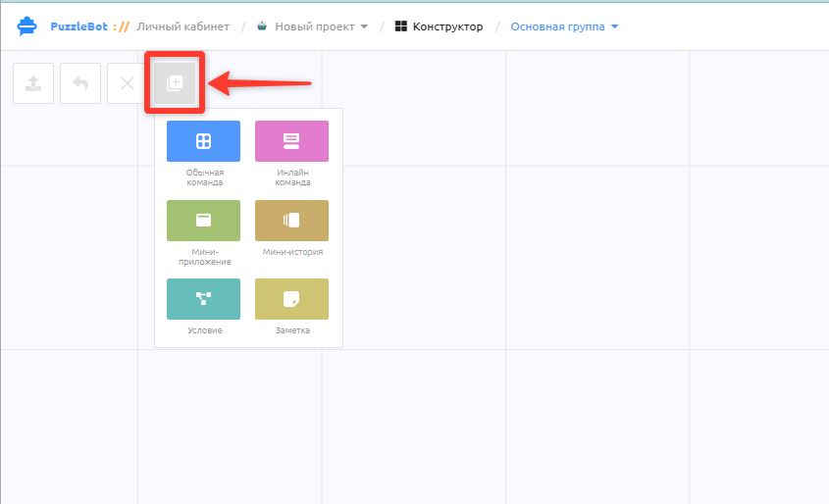Expand the Основная группа dropdown
This screenshot has height=504, width=829.
[564, 26]
